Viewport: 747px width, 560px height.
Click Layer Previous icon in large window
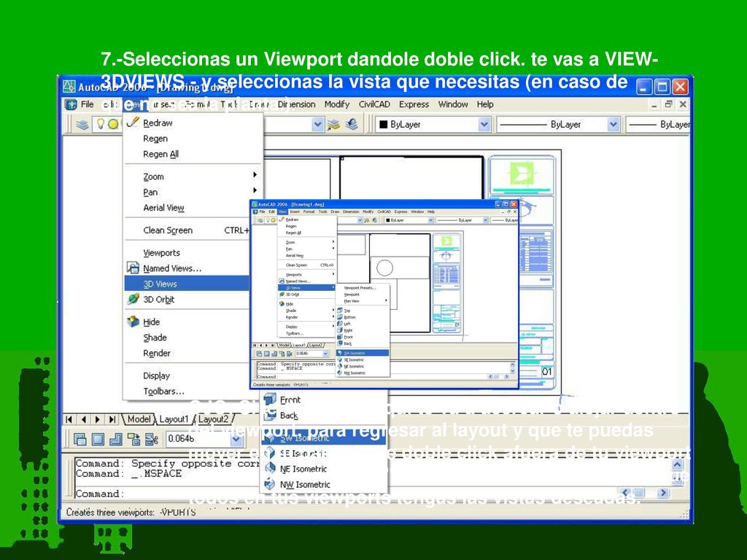coord(352,124)
